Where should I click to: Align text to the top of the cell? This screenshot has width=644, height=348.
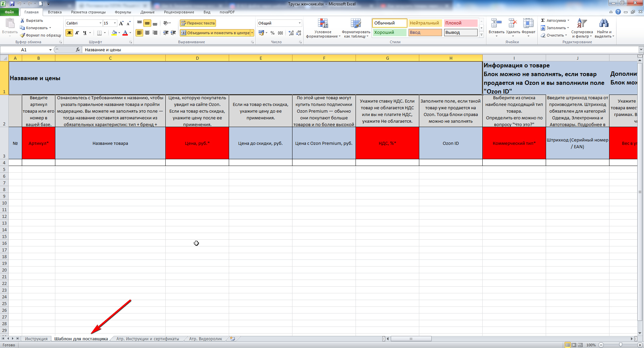tap(140, 23)
